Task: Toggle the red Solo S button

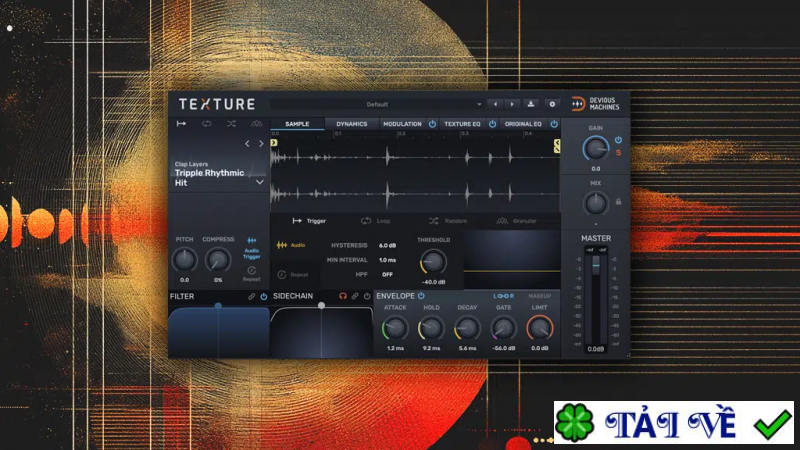Action: point(618,153)
